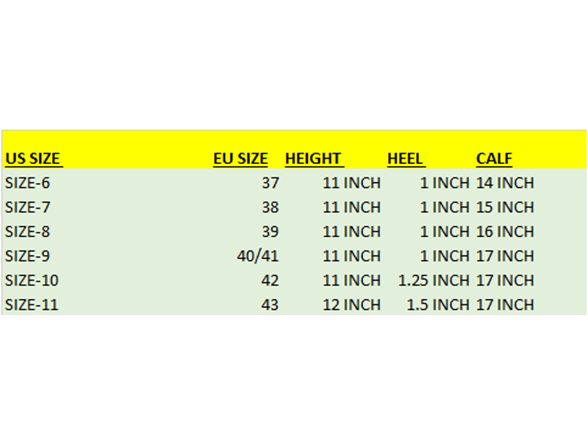This screenshot has height=441, width=588.
Task: Click the HEIGHT column header
Action: coord(314,159)
